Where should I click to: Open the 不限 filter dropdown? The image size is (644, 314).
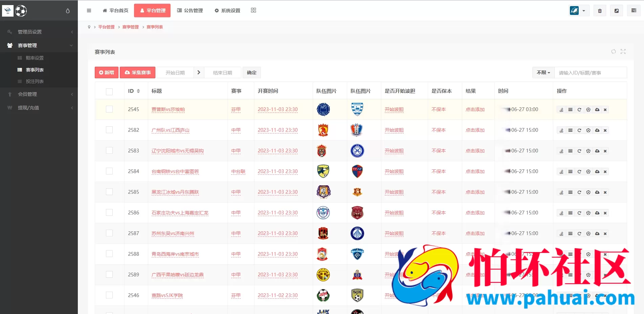click(543, 72)
